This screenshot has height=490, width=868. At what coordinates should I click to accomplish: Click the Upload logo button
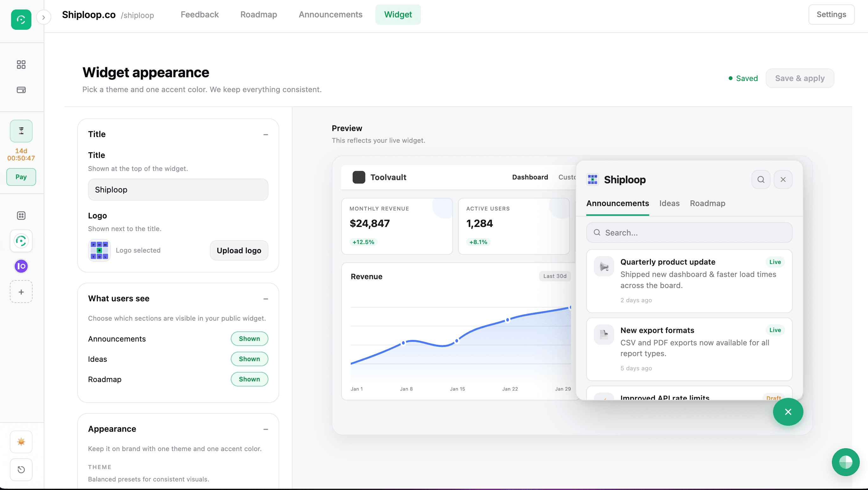239,250
